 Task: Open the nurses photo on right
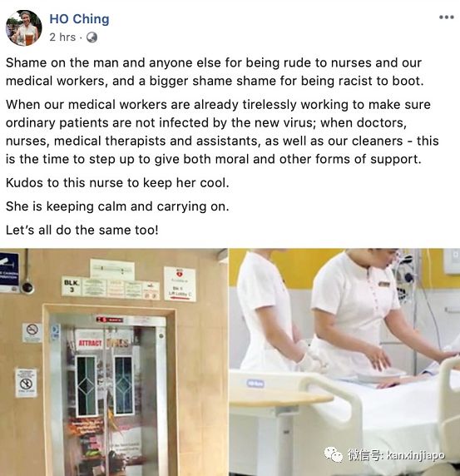coord(344,362)
